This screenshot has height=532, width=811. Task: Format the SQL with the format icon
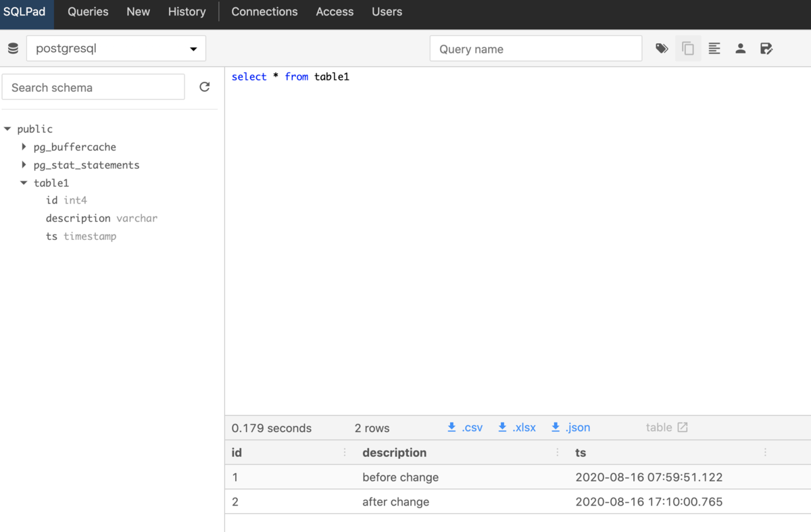tap(714, 48)
